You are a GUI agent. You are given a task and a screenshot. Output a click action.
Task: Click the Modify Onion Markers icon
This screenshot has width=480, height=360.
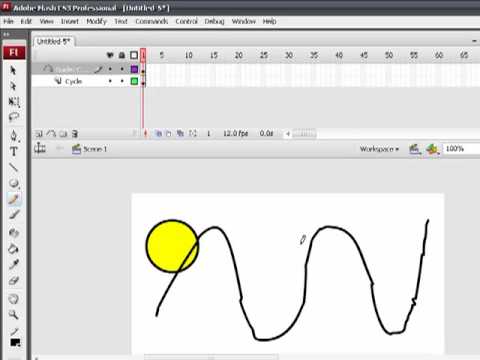pos(193,134)
